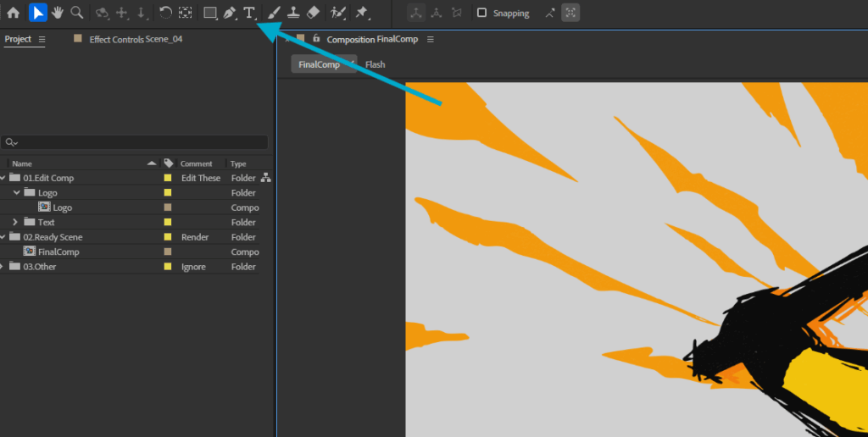
Task: Click the Project panel search field
Action: click(x=135, y=142)
